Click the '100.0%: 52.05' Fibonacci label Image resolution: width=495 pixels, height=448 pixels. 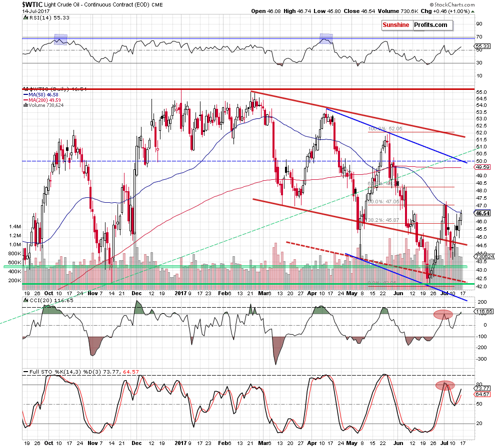[385, 129]
